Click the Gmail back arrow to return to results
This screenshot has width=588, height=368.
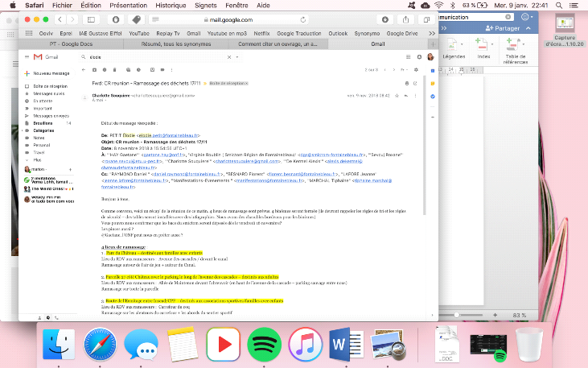82,70
